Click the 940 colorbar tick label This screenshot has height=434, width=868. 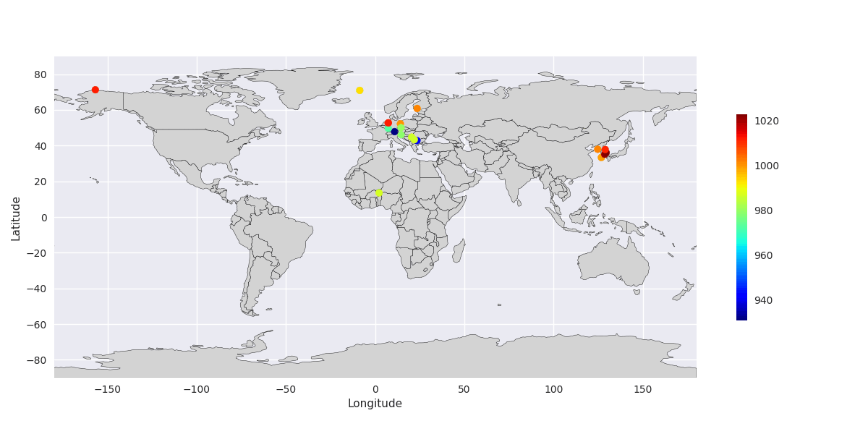(x=763, y=300)
